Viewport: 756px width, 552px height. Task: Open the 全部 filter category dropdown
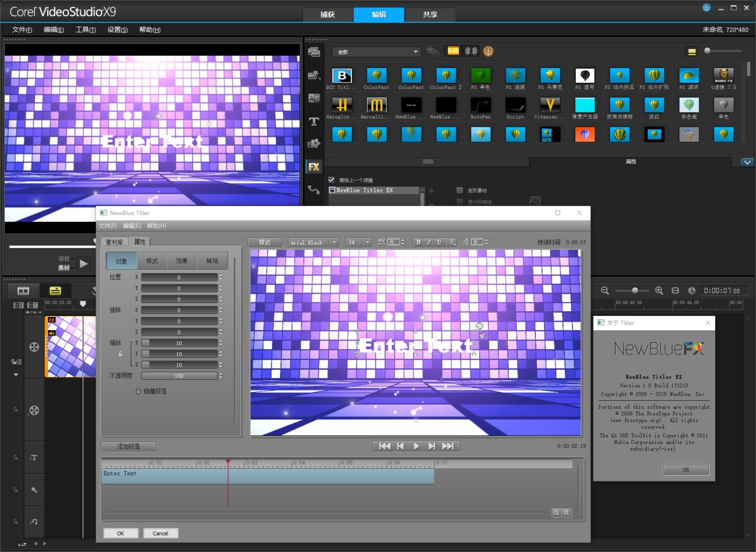point(376,52)
